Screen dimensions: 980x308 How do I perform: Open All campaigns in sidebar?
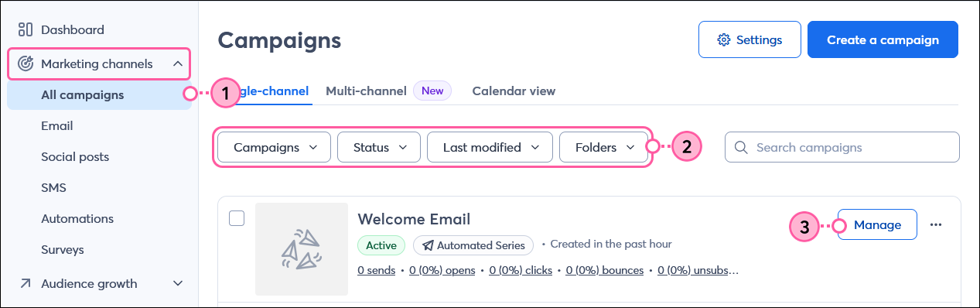[99, 95]
